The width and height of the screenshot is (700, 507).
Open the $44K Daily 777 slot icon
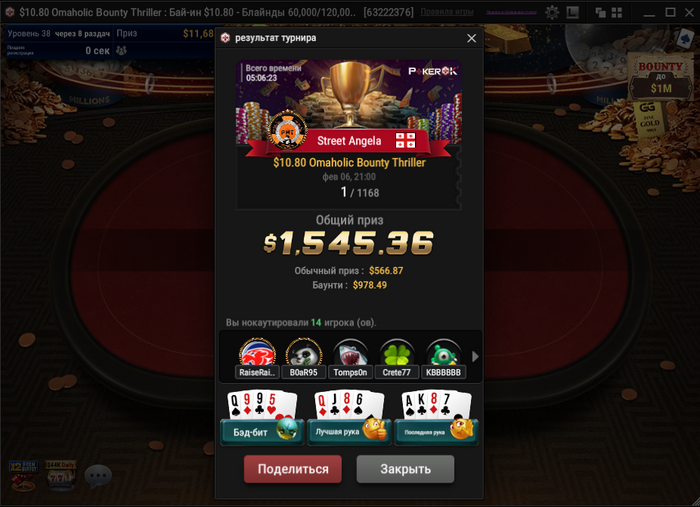[61, 476]
